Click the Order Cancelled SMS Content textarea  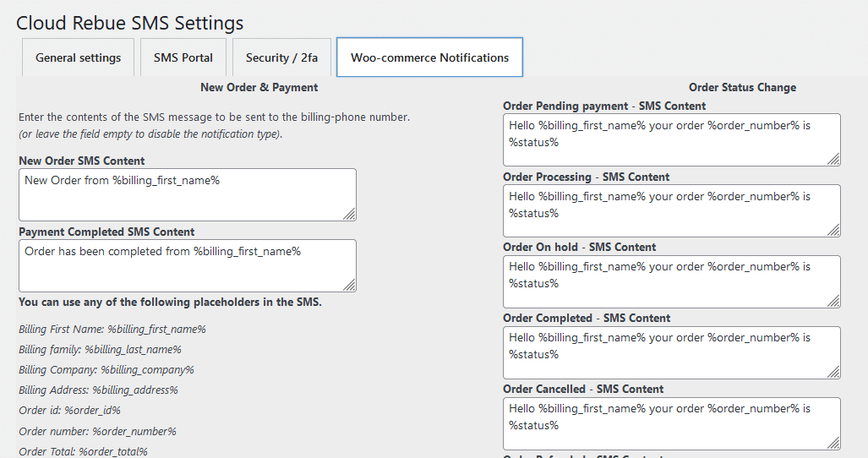[x=671, y=423]
